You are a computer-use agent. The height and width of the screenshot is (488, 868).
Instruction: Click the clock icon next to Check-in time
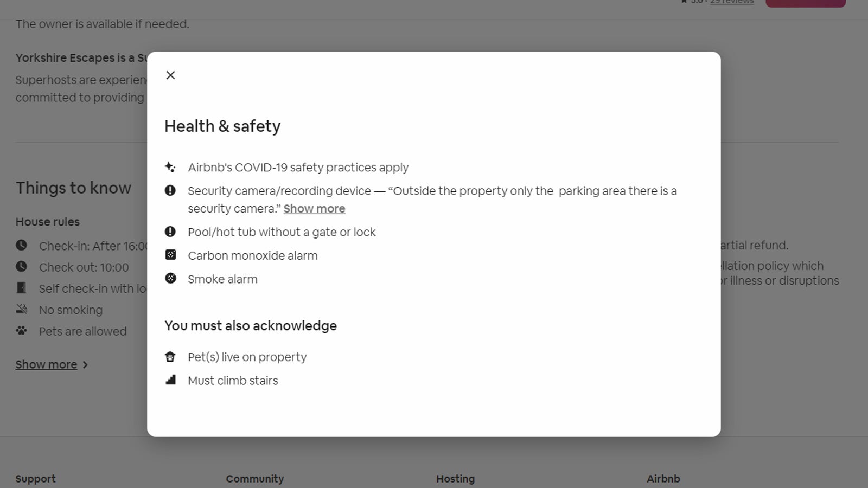coord(21,245)
